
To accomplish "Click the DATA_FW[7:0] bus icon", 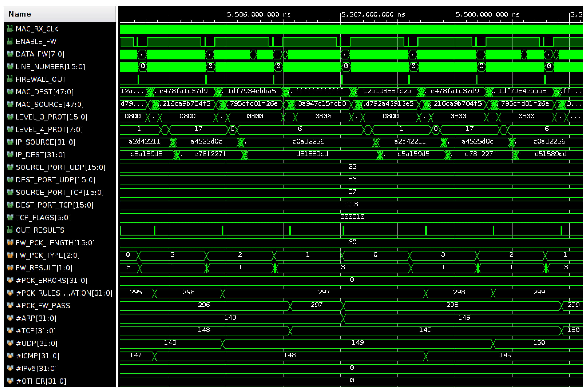I will [x=10, y=54].
